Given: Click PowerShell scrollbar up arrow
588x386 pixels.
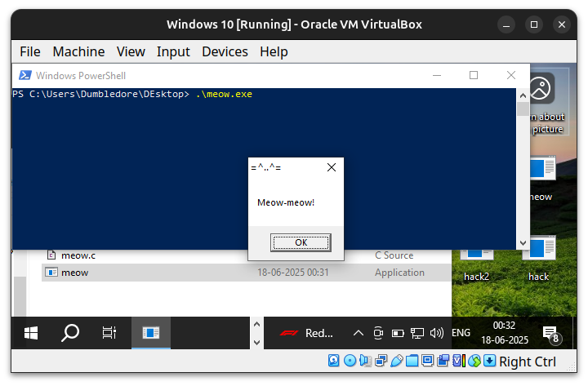Looking at the screenshot, I should tap(523, 95).
